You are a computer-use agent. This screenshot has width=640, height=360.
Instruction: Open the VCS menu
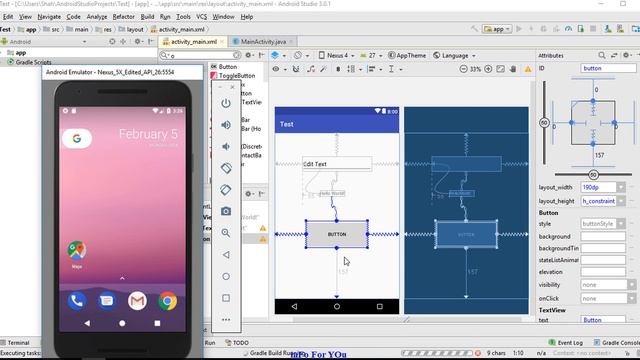click(x=201, y=17)
